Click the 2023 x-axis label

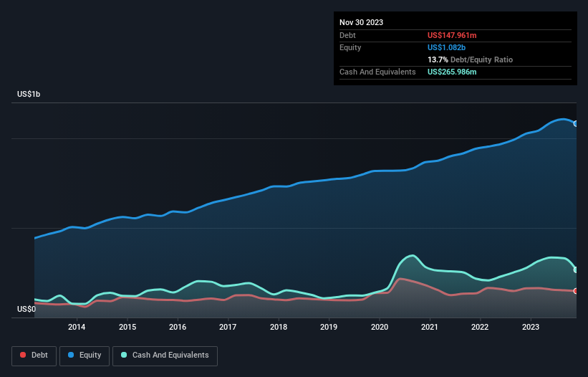531,327
